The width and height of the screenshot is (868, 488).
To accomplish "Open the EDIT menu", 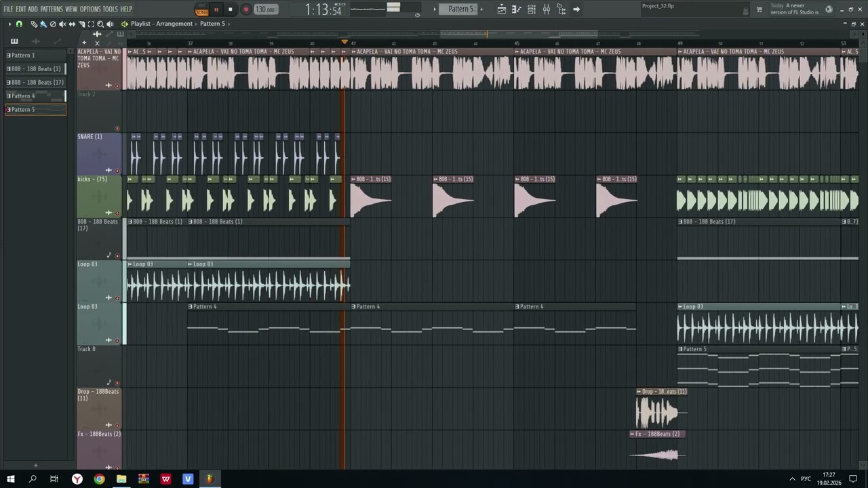I will coord(20,9).
